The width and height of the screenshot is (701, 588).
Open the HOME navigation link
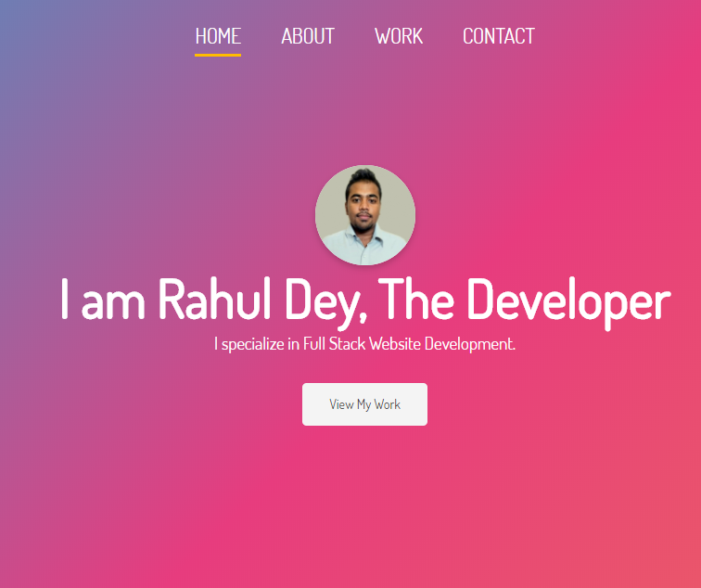pyautogui.click(x=218, y=36)
